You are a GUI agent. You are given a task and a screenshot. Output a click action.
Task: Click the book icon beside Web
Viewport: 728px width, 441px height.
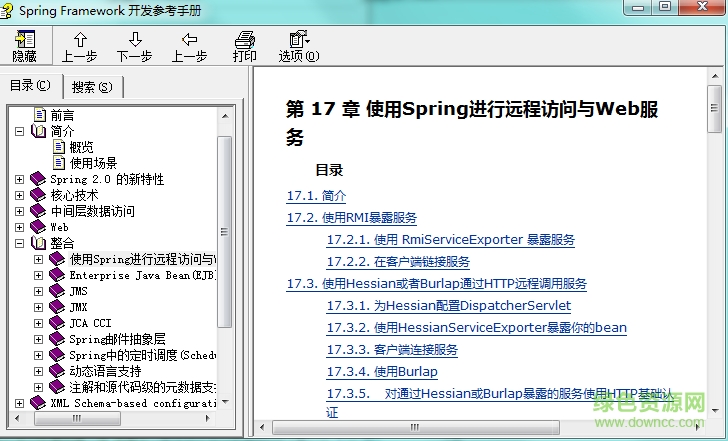tap(38, 227)
